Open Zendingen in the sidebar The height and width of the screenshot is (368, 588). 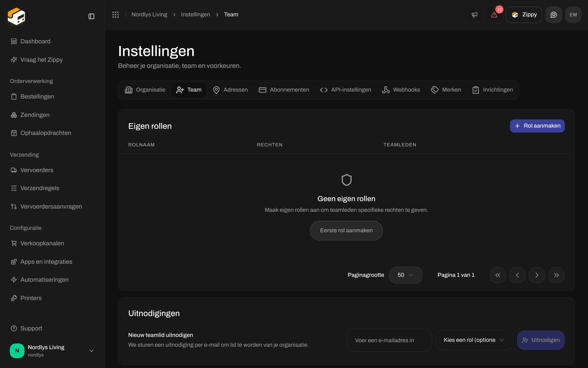pyautogui.click(x=52, y=115)
